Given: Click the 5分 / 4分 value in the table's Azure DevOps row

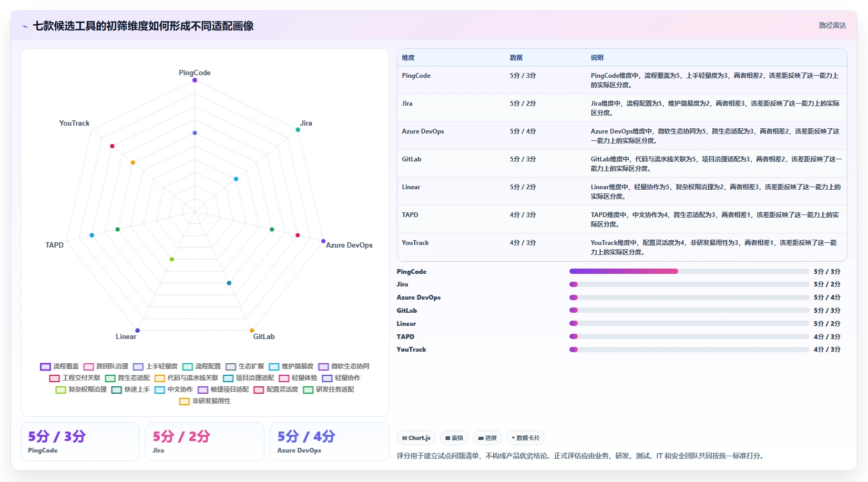Looking at the screenshot, I should (x=523, y=131).
